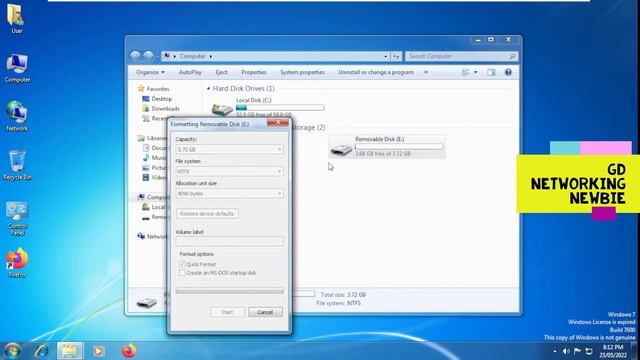Open the File system dropdown
The image size is (640, 360).
click(229, 171)
